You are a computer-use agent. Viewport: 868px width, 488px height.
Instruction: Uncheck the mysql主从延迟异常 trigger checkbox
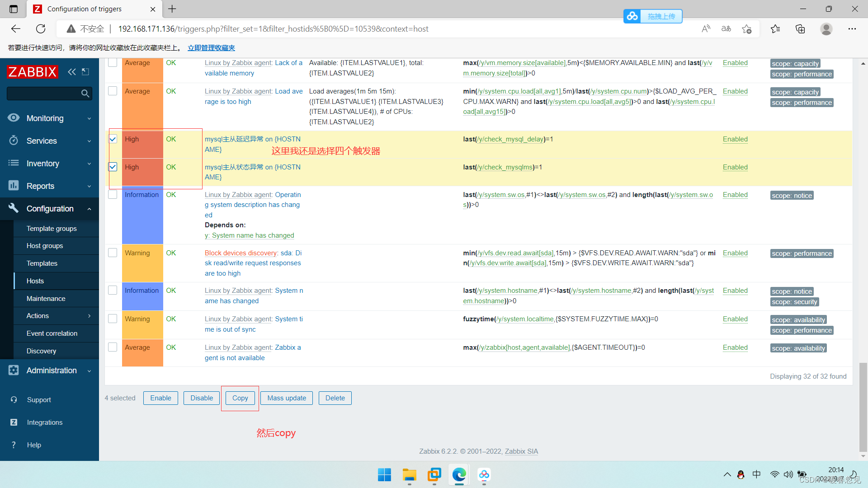click(x=113, y=139)
